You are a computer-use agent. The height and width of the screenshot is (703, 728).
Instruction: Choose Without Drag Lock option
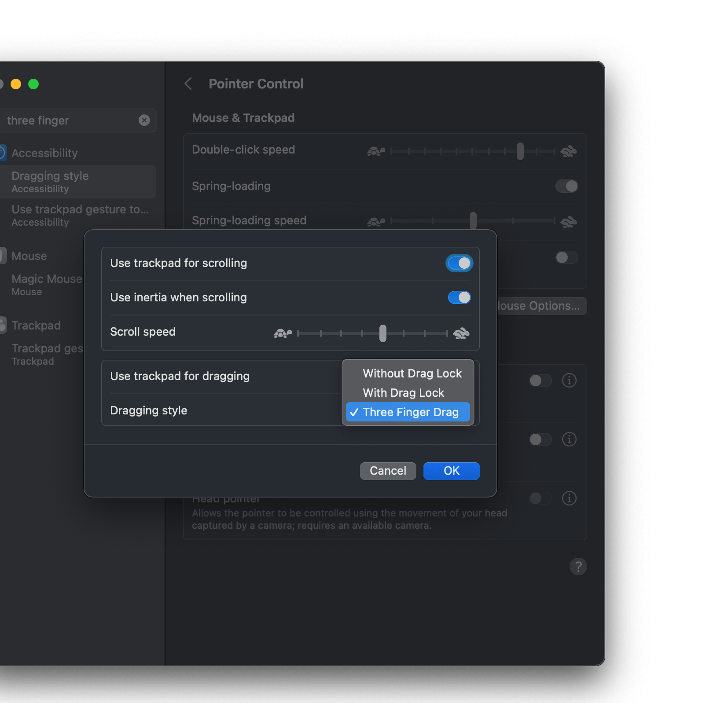[x=412, y=373]
